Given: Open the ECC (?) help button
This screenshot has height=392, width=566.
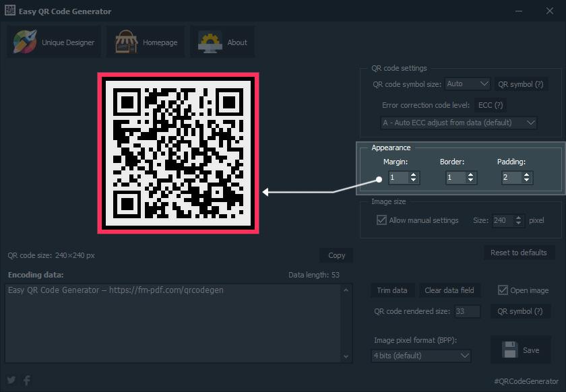Looking at the screenshot, I should (x=491, y=105).
